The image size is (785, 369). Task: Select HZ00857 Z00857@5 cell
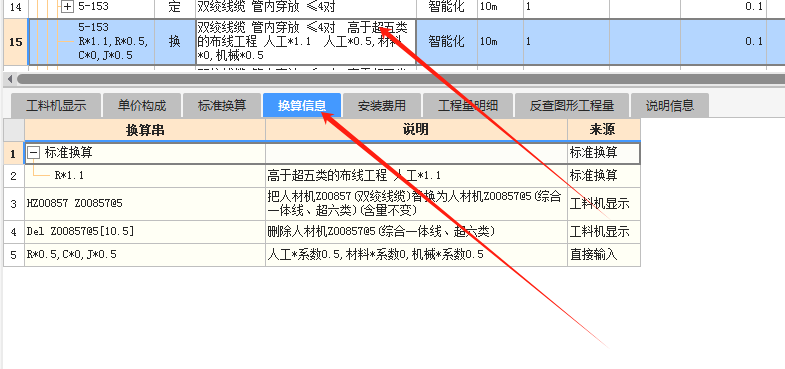point(145,204)
